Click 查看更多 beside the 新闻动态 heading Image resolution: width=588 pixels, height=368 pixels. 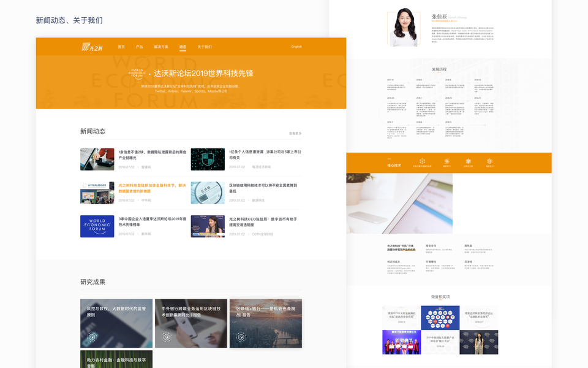(x=295, y=133)
